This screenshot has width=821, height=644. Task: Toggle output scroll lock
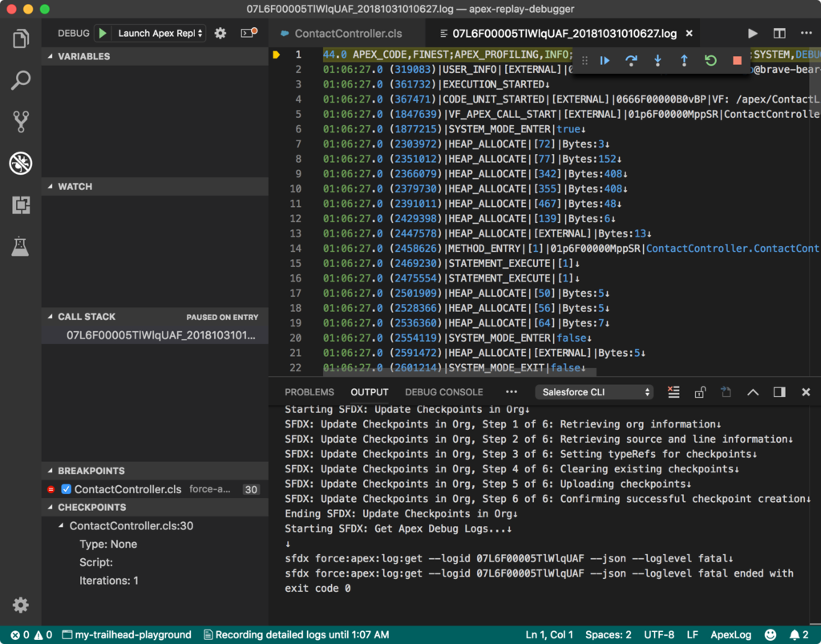point(700,392)
